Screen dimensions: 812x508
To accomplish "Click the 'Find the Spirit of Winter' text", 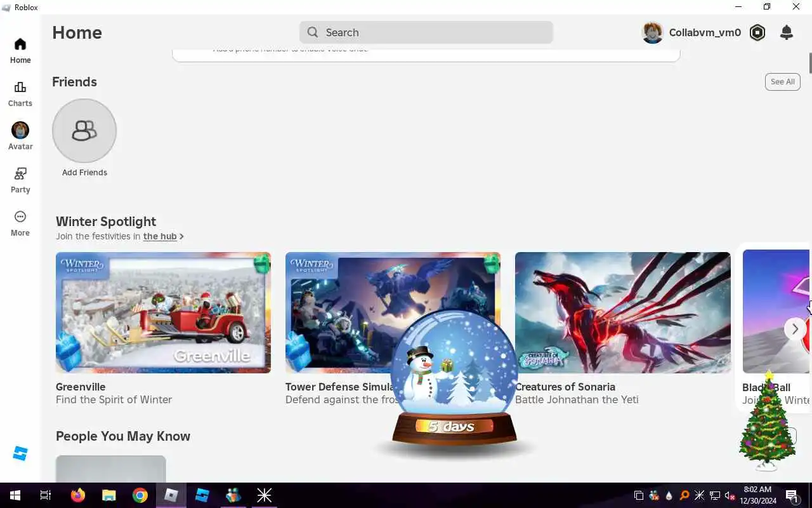I will tap(114, 399).
